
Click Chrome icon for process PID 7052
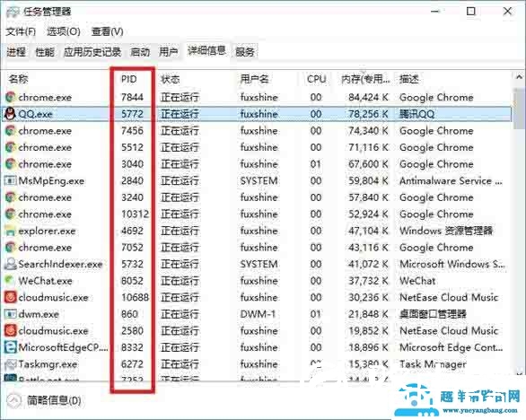click(x=10, y=247)
